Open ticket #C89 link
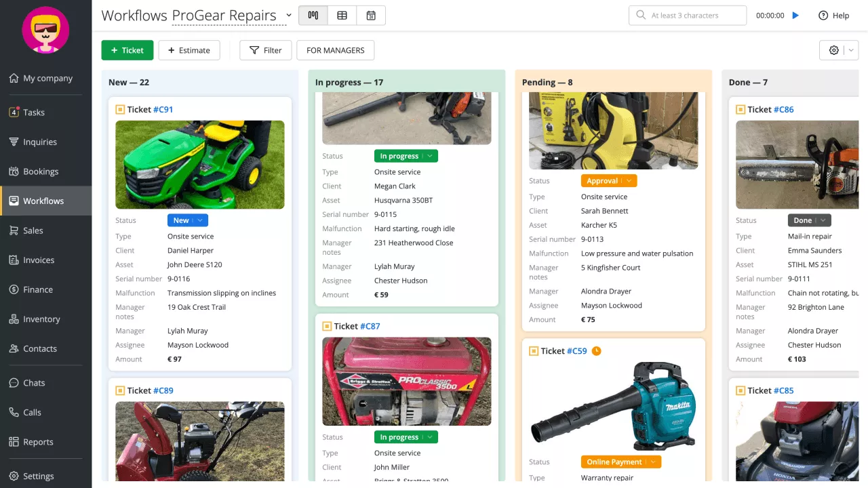The image size is (868, 488). [x=163, y=390]
